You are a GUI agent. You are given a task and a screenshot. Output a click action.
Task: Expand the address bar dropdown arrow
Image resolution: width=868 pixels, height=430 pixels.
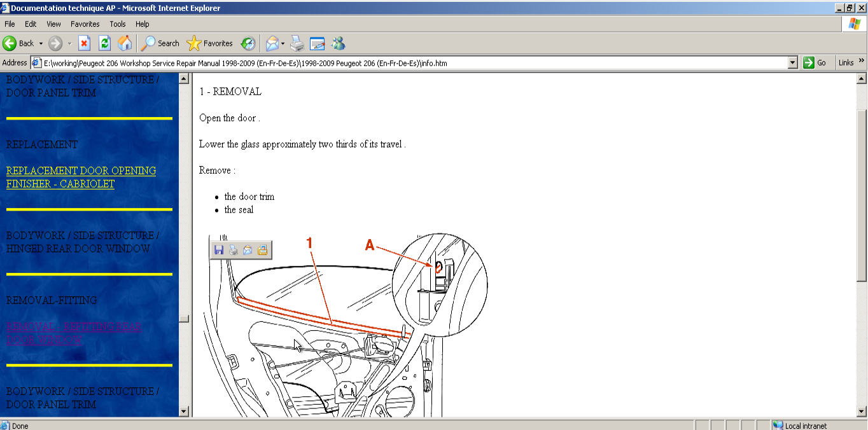792,63
